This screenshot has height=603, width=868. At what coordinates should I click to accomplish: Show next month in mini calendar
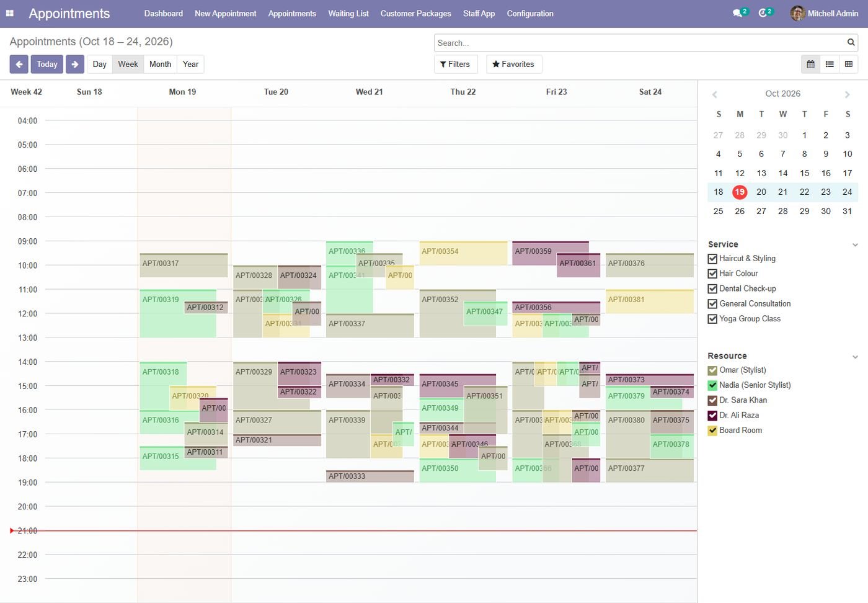847,94
